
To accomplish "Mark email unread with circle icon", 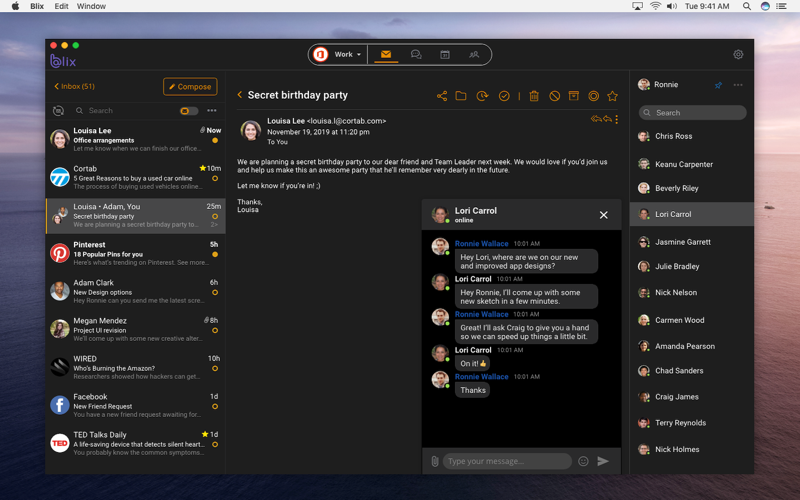I will point(593,95).
